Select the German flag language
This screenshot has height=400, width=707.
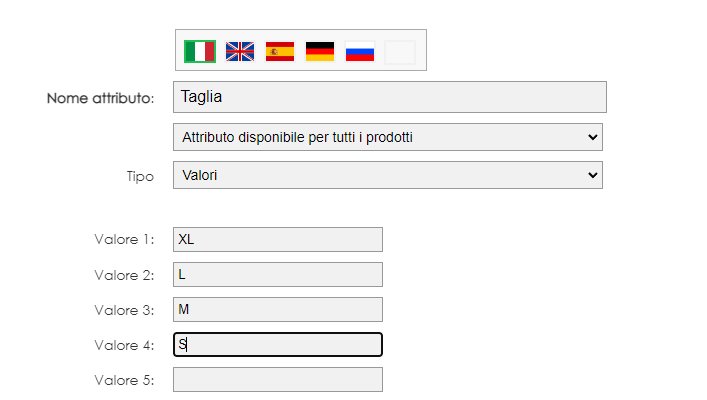320,51
